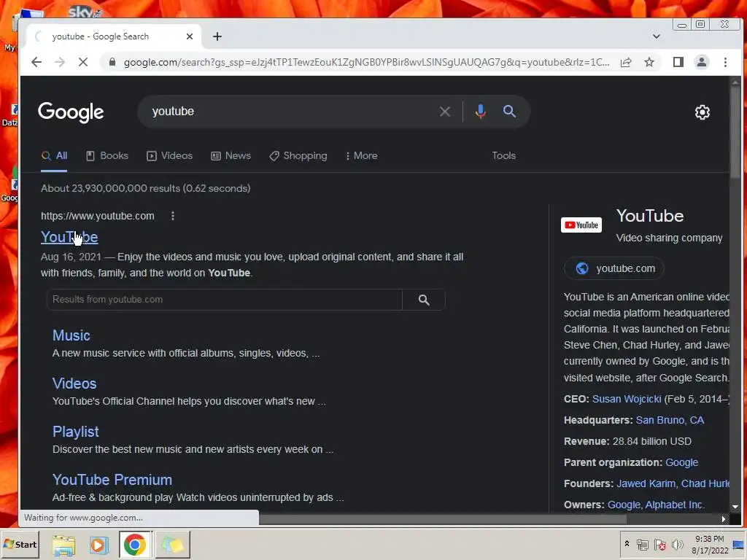Open file explorer from taskbar

[x=63, y=545]
